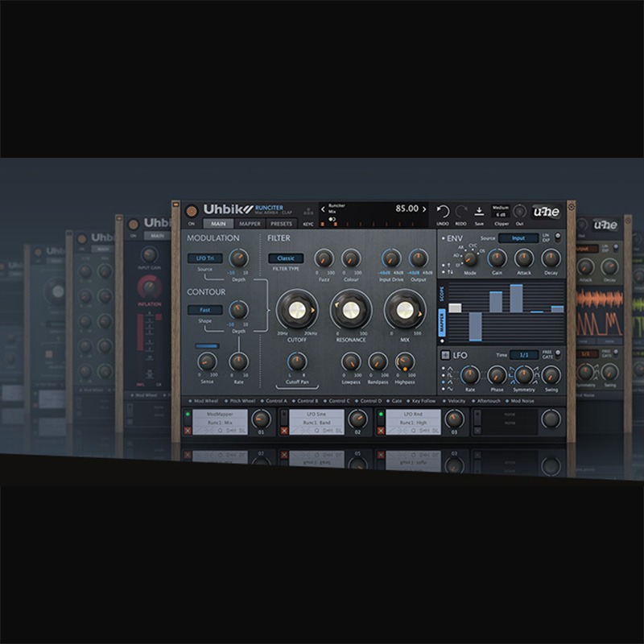Click the LFO Phase knob

coord(497,375)
